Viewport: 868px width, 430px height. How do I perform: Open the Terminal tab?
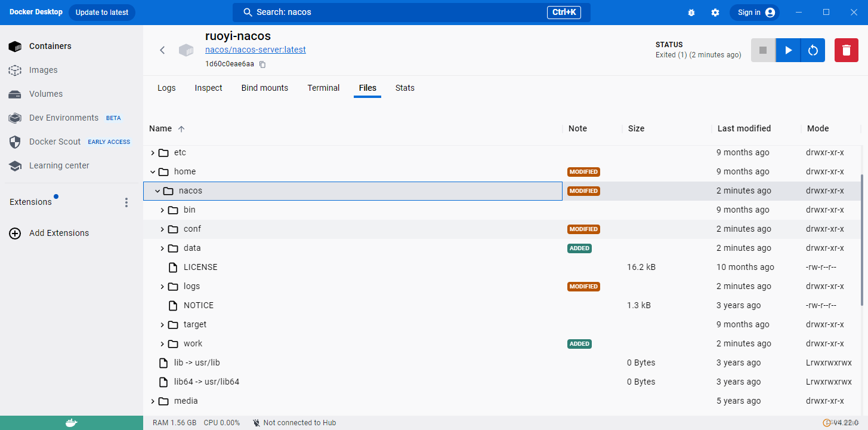tap(323, 88)
